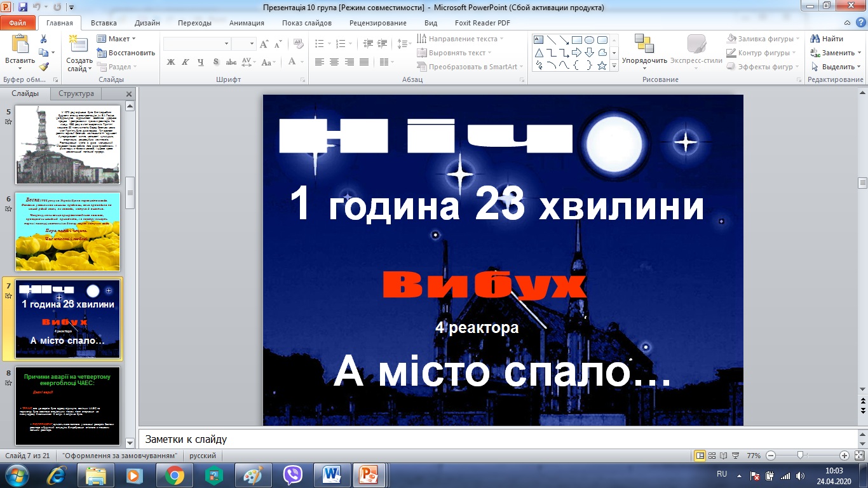Click the Format Painter brush icon

coord(43,67)
